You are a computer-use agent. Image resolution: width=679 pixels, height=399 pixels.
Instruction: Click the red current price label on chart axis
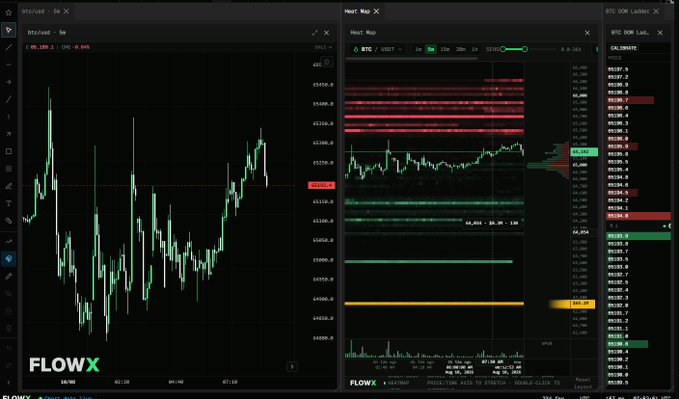pos(321,185)
